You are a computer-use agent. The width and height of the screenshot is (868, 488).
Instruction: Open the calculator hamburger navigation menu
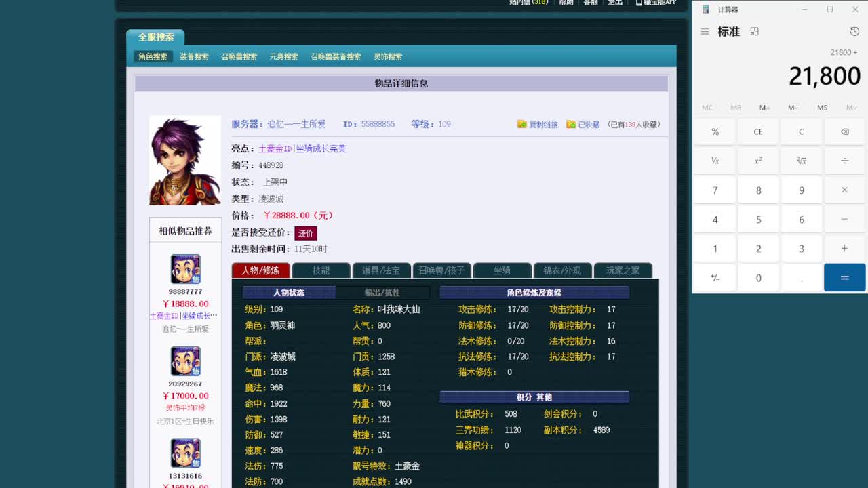click(705, 31)
